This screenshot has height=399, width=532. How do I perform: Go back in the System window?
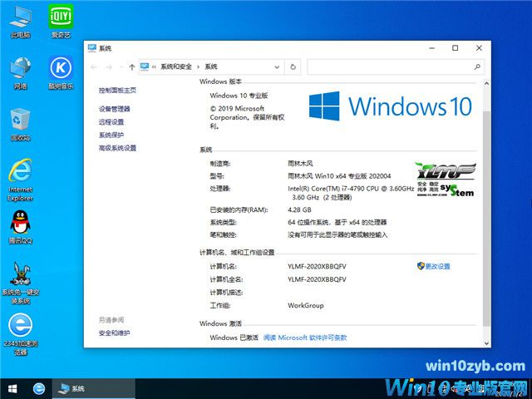[x=94, y=67]
